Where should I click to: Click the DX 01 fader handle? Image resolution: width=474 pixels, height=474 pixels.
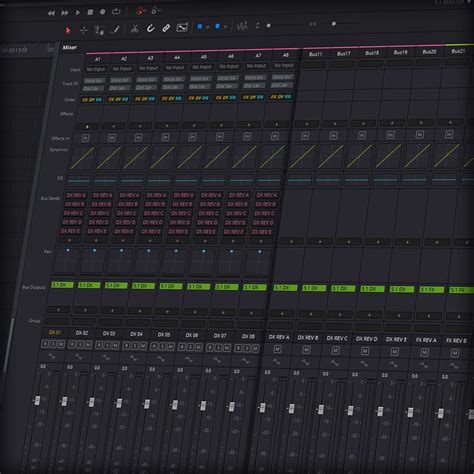tap(37, 400)
